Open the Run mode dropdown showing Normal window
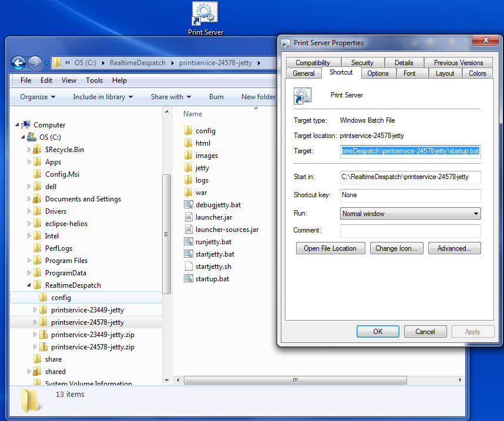This screenshot has height=421, width=504. (x=409, y=213)
